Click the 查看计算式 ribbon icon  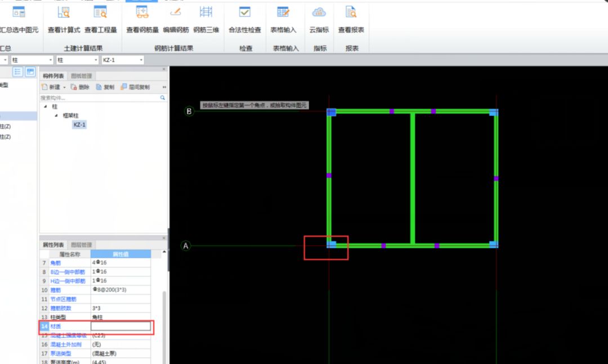coord(64,18)
